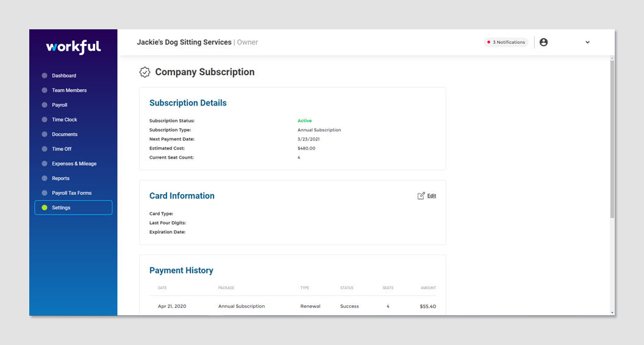Click the Subscription Details heading
Image resolution: width=644 pixels, height=345 pixels.
tap(188, 103)
